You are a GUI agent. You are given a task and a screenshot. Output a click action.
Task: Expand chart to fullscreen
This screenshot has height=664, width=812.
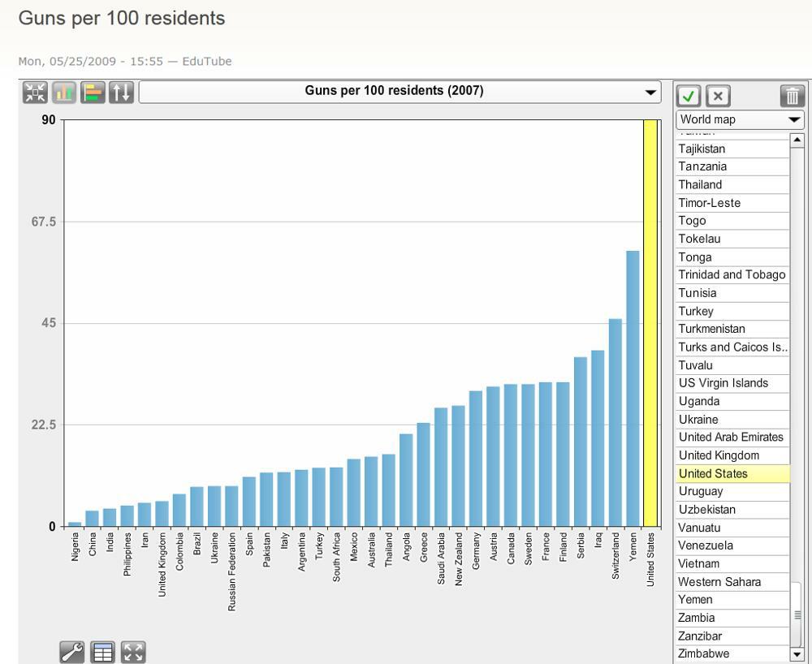coord(133,652)
